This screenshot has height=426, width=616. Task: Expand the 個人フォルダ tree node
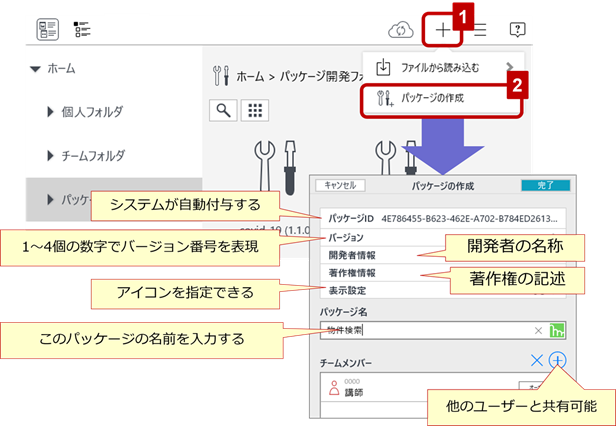pos(50,112)
